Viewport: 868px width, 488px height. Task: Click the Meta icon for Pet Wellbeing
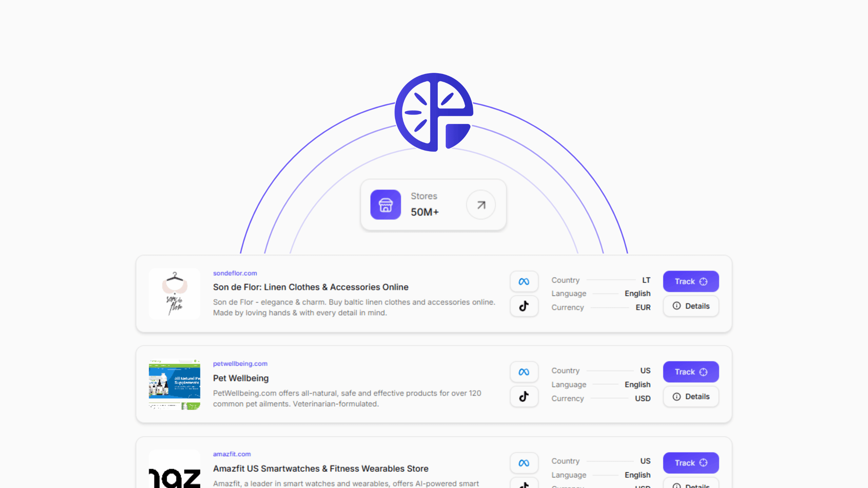(524, 372)
